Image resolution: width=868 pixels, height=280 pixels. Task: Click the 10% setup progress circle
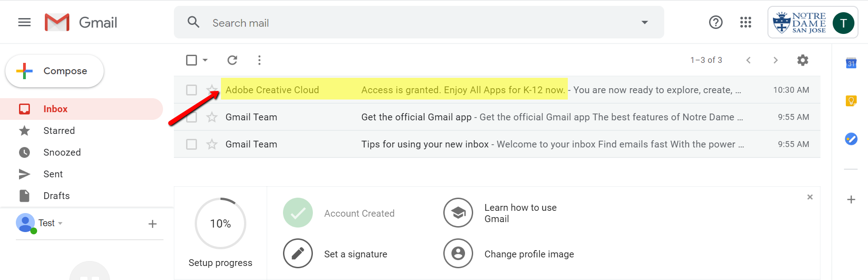coord(221,223)
